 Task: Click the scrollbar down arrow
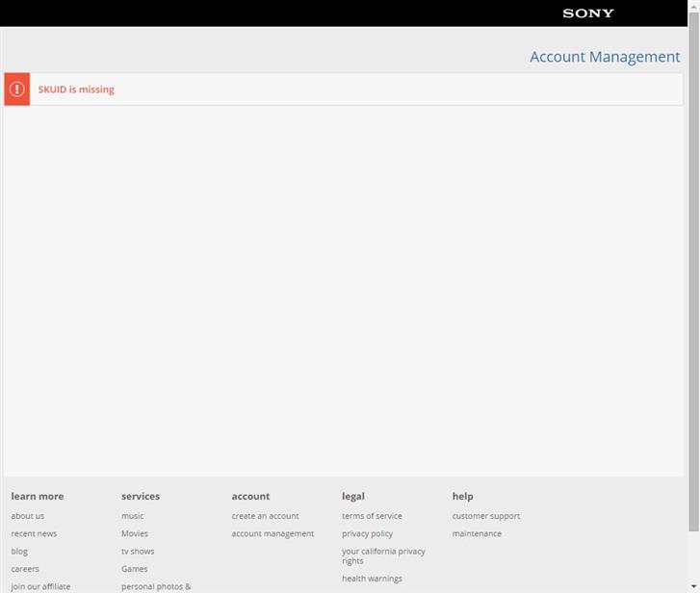[694, 587]
